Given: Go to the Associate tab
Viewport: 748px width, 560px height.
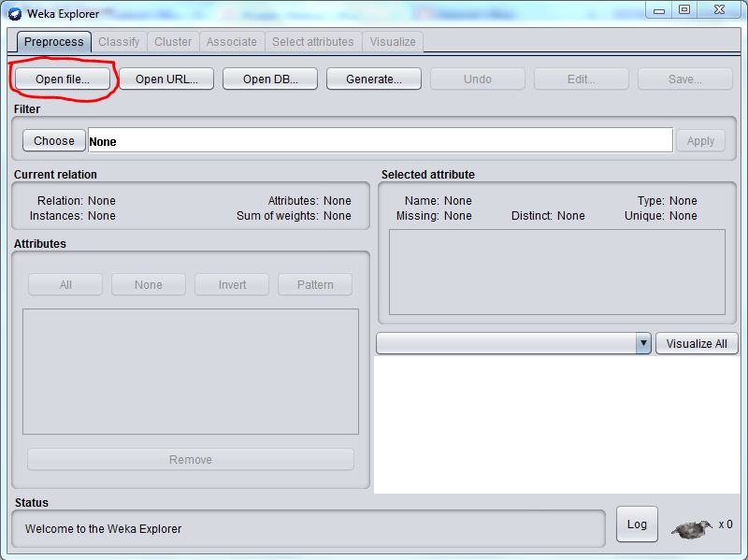Looking at the screenshot, I should [x=231, y=41].
